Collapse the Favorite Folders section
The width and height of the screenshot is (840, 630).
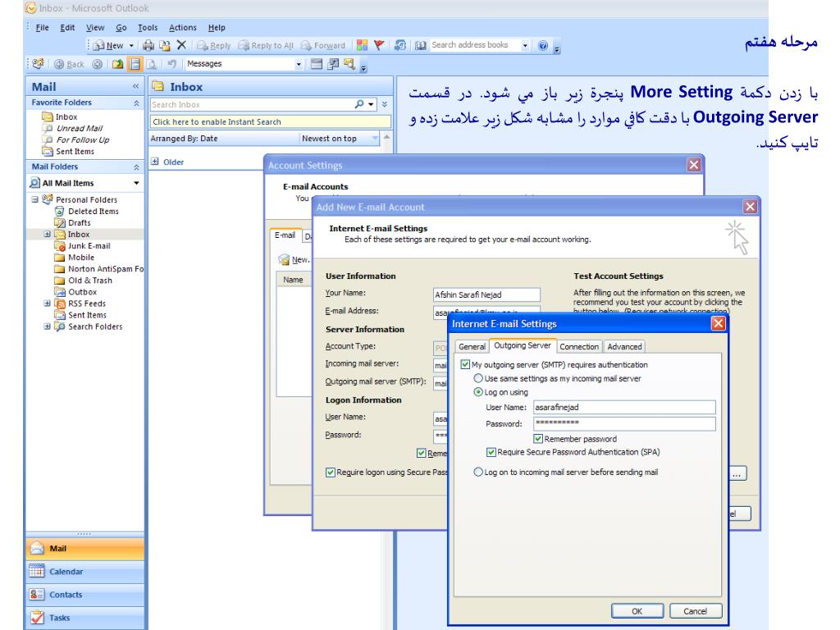[136, 103]
